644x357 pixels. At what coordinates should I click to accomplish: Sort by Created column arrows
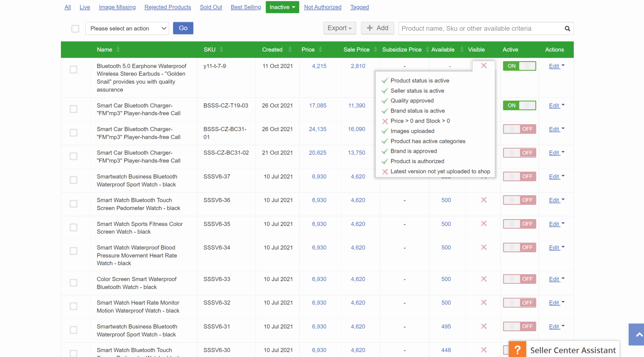[x=290, y=49]
